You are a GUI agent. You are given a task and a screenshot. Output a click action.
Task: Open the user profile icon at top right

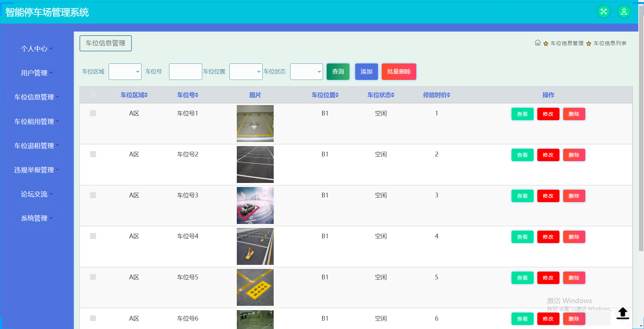coord(624,11)
